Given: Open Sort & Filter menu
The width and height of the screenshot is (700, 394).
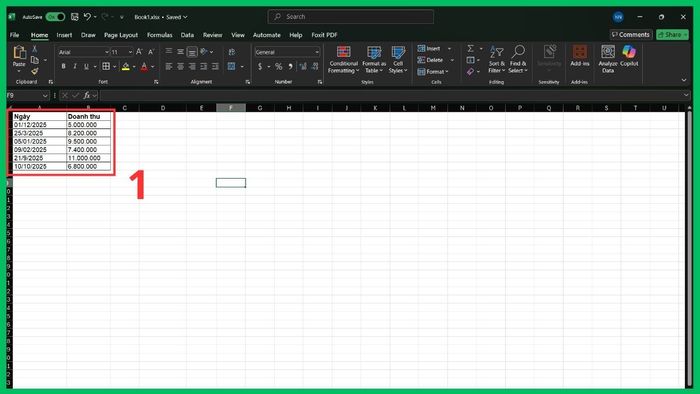Looking at the screenshot, I should [496, 59].
